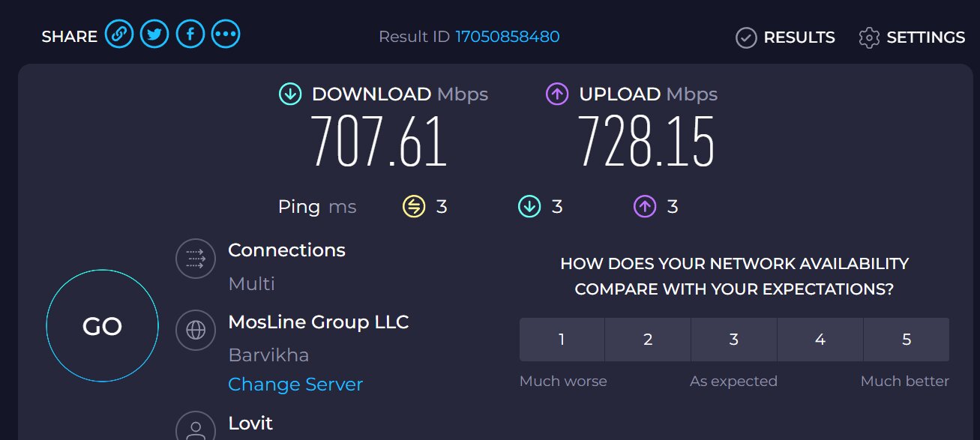Open Settings via the gear icon
The image size is (980, 440).
click(869, 37)
